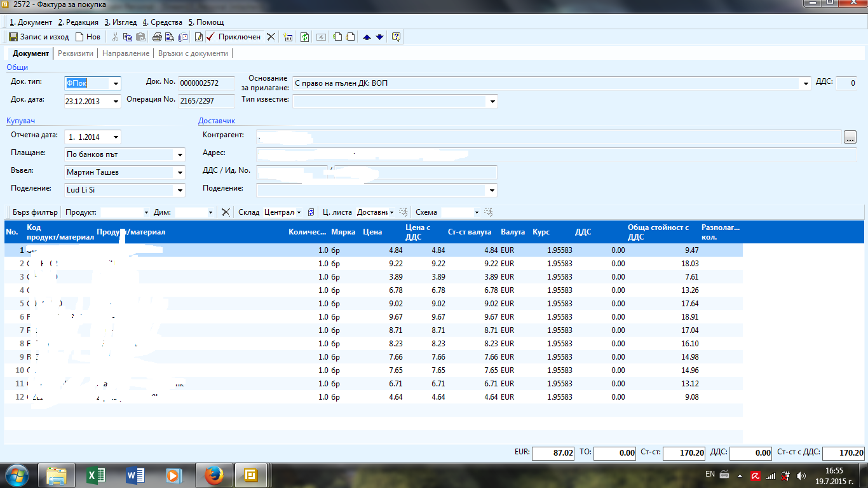The height and width of the screenshot is (488, 868).
Task: Open the Отчетна дата dropdown
Action: [x=116, y=137]
